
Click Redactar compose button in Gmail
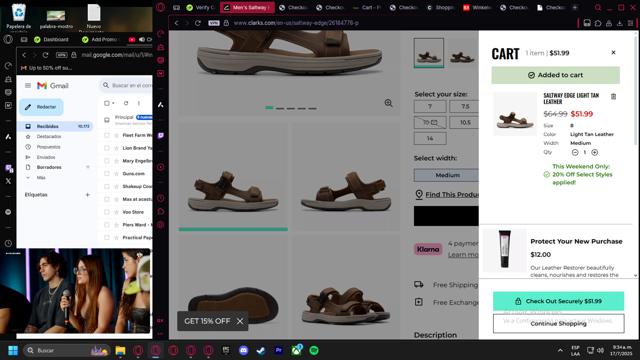[x=41, y=107]
